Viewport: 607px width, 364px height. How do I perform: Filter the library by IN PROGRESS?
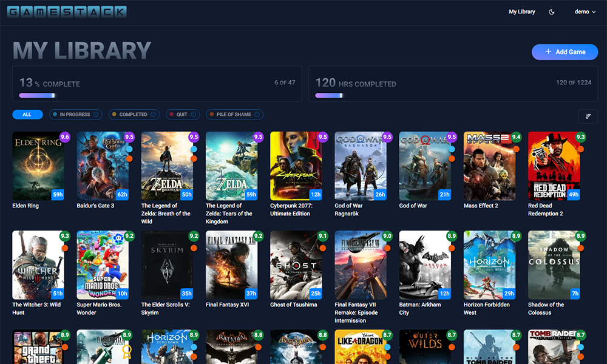(x=75, y=115)
